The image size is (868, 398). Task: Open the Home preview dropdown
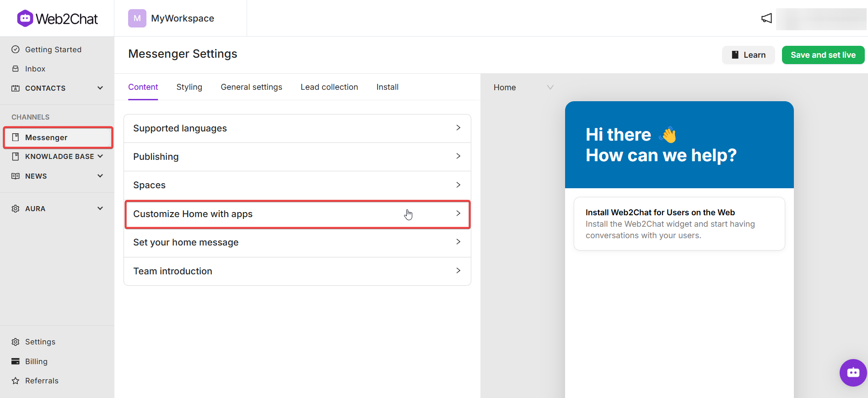[523, 87]
